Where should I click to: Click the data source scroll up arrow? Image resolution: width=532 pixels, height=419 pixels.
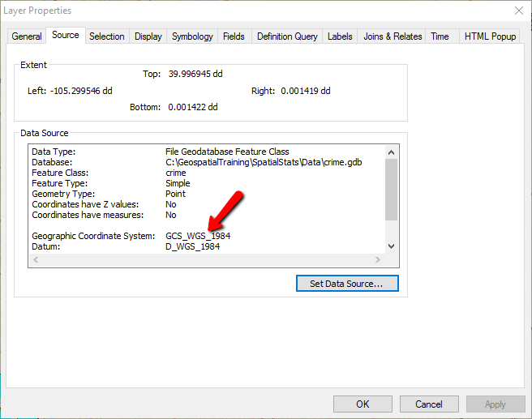(391, 152)
